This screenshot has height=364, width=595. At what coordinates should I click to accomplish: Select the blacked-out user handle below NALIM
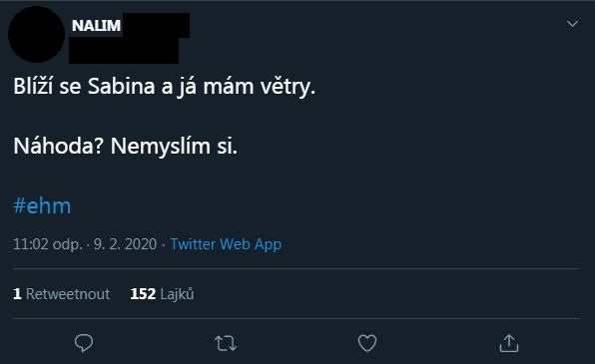[x=124, y=50]
